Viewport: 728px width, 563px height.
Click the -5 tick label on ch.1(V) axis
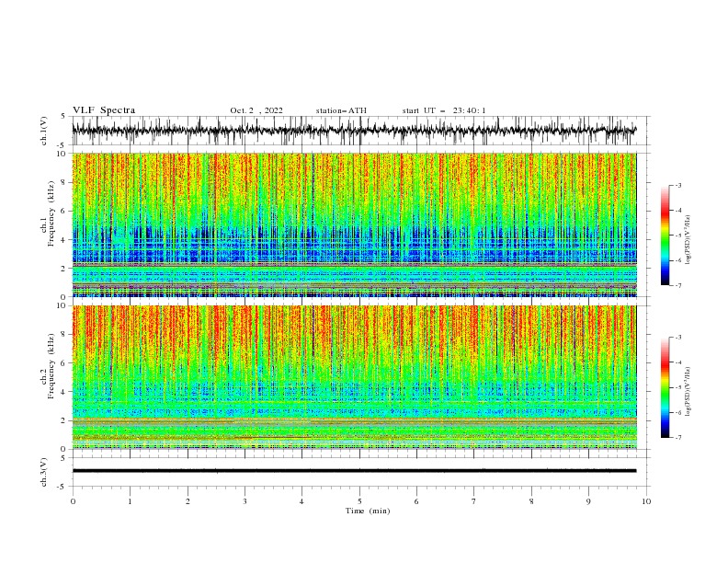tap(63, 145)
